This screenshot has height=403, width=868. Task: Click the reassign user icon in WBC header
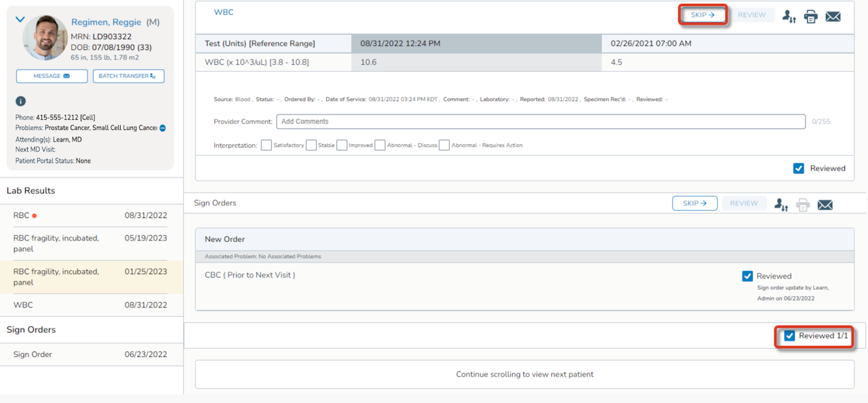click(x=789, y=16)
